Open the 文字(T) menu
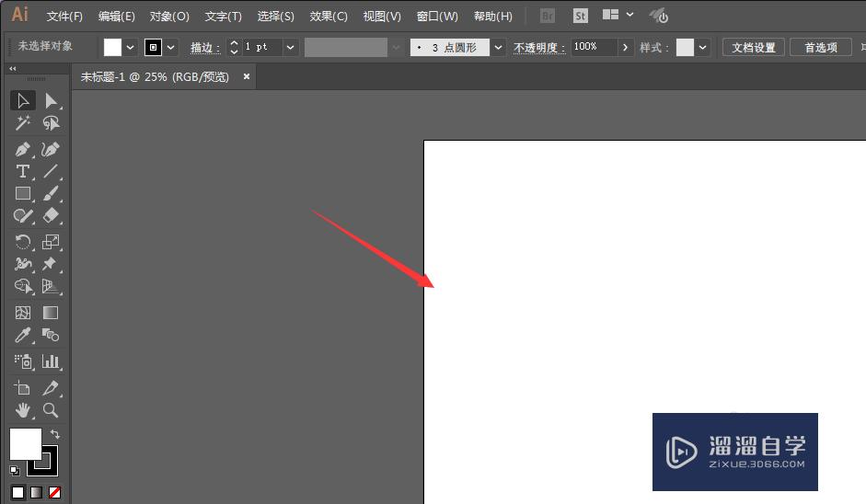 [223, 16]
